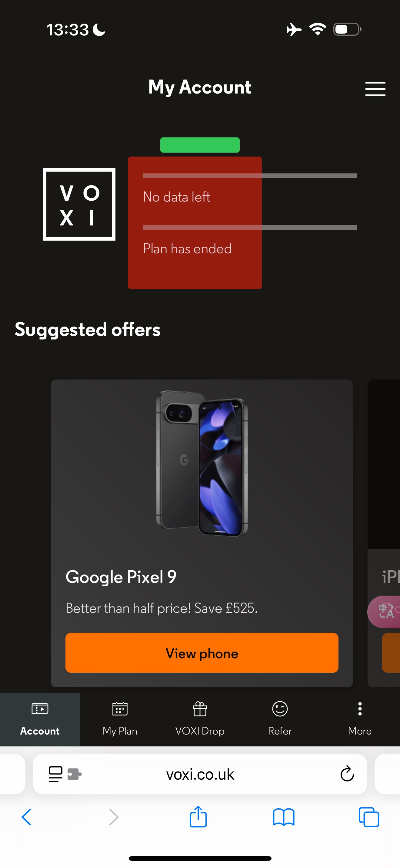Show all open Safari tabs
Image resolution: width=400 pixels, height=868 pixels.
click(368, 817)
